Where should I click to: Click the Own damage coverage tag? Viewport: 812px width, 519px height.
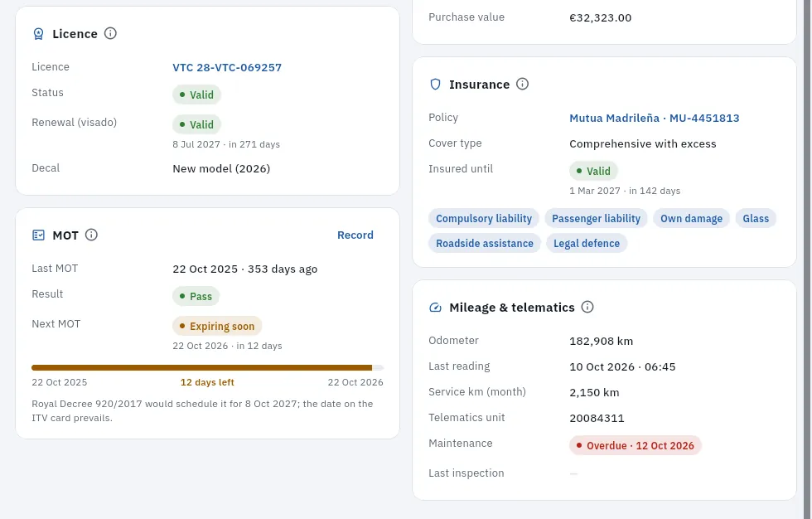coord(691,219)
